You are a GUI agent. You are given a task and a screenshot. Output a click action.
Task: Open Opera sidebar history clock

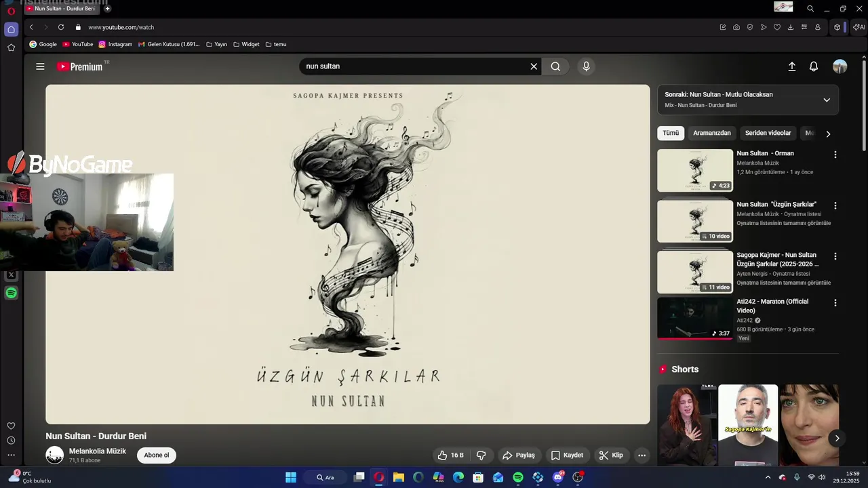11,441
